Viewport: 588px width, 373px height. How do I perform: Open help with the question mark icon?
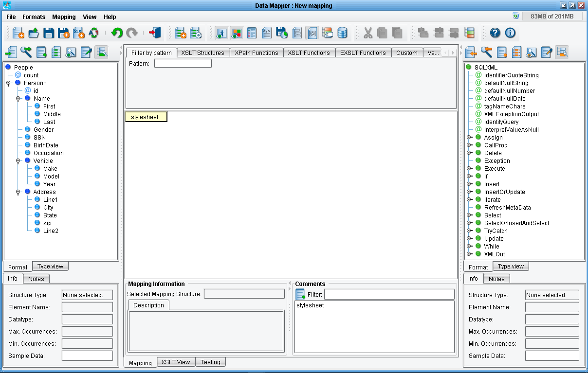point(495,33)
